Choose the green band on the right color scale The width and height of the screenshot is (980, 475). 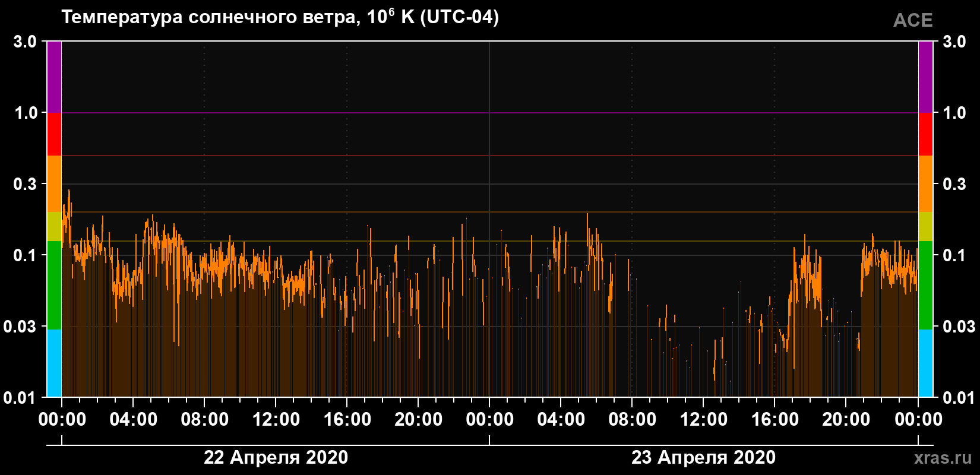coord(925,285)
